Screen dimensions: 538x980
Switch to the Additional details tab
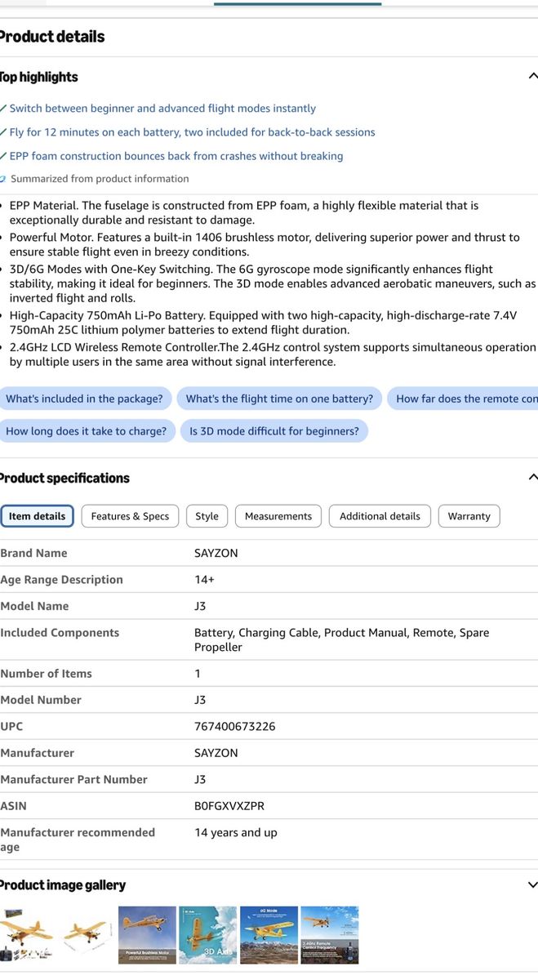pos(380,516)
